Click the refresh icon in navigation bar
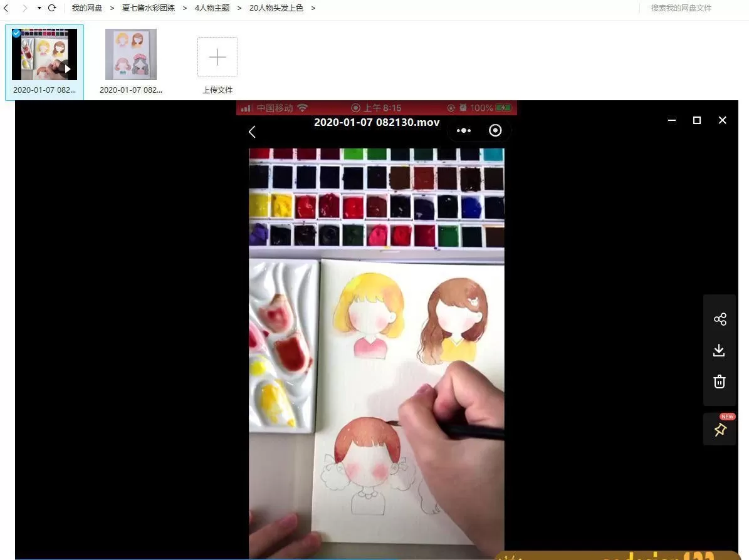 point(52,8)
